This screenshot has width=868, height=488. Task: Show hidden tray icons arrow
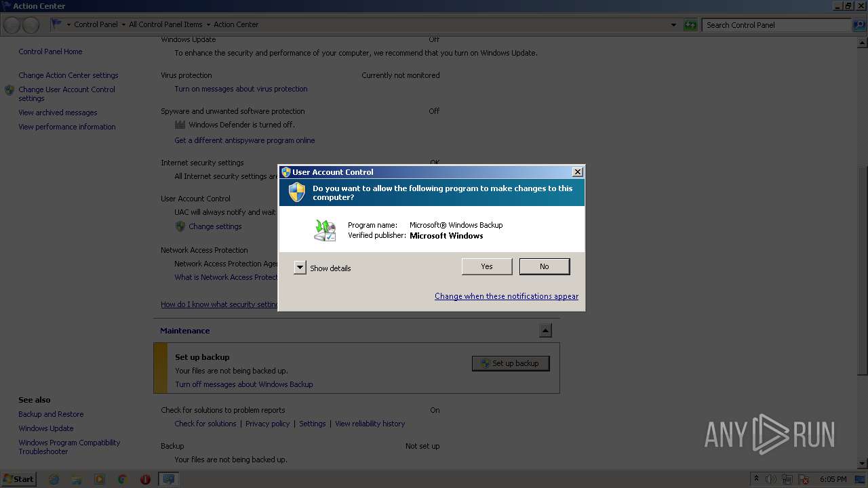(x=757, y=479)
